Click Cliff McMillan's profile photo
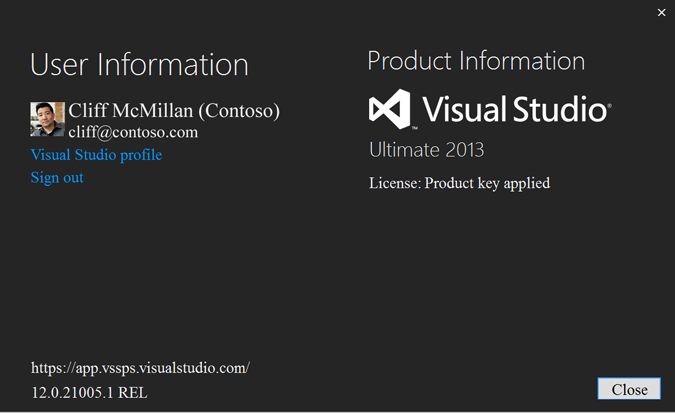Image resolution: width=675 pixels, height=413 pixels. (48, 120)
